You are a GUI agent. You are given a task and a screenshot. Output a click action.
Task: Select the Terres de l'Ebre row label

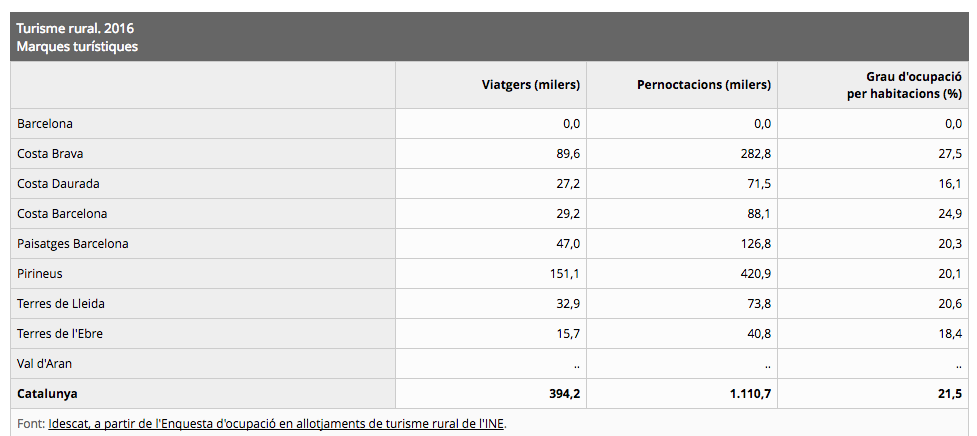tap(60, 334)
